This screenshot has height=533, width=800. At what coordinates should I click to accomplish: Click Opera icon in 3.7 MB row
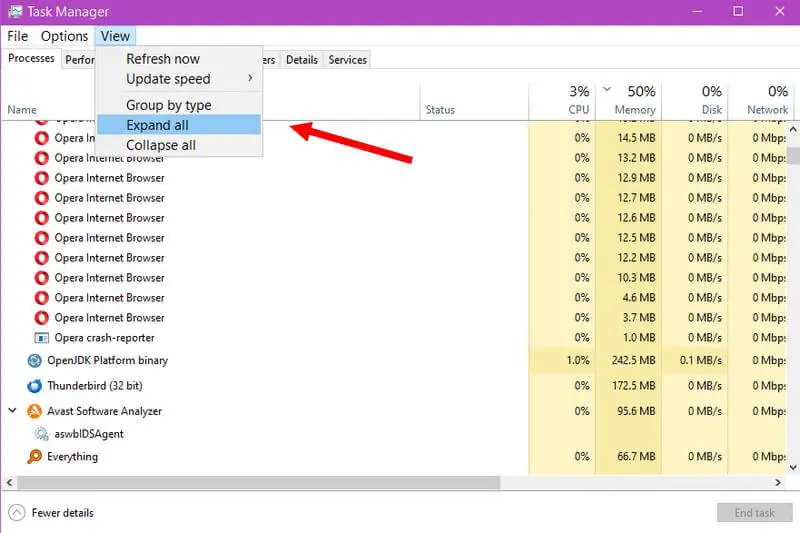pyautogui.click(x=41, y=318)
